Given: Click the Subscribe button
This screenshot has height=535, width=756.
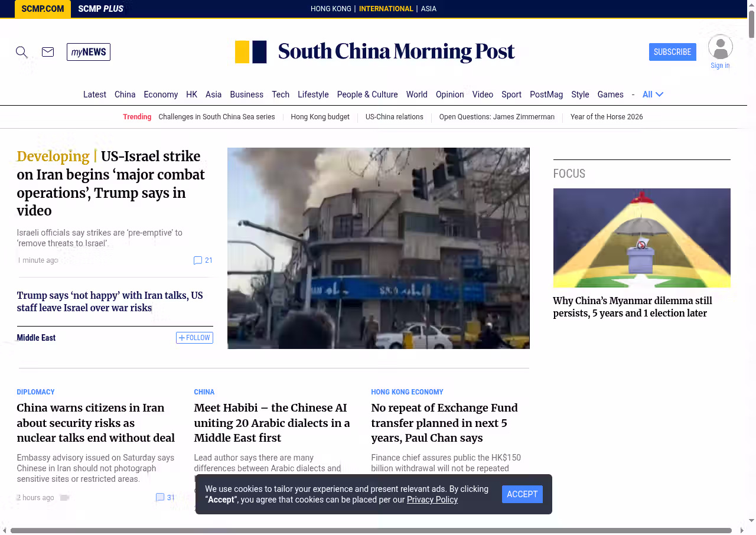Looking at the screenshot, I should point(672,52).
